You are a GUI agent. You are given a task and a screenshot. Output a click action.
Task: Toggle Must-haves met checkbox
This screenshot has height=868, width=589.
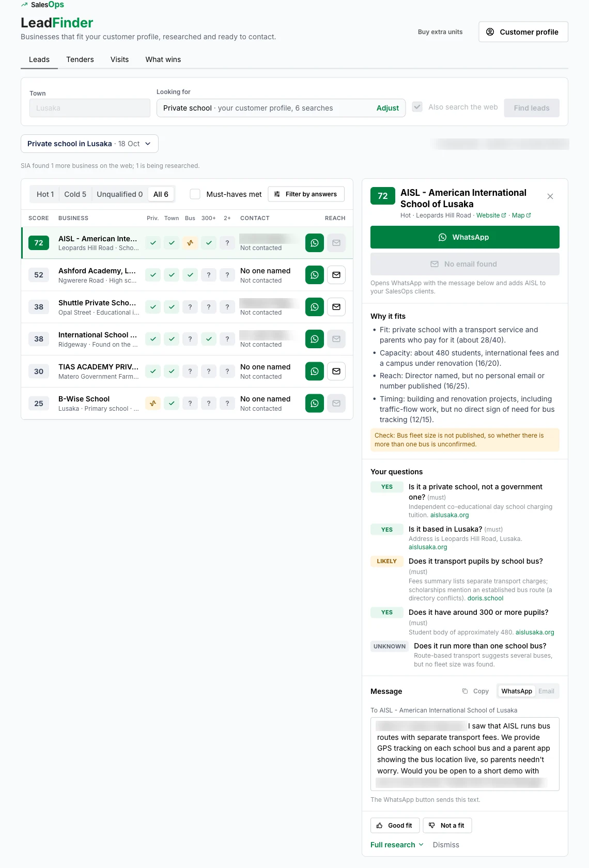(195, 194)
